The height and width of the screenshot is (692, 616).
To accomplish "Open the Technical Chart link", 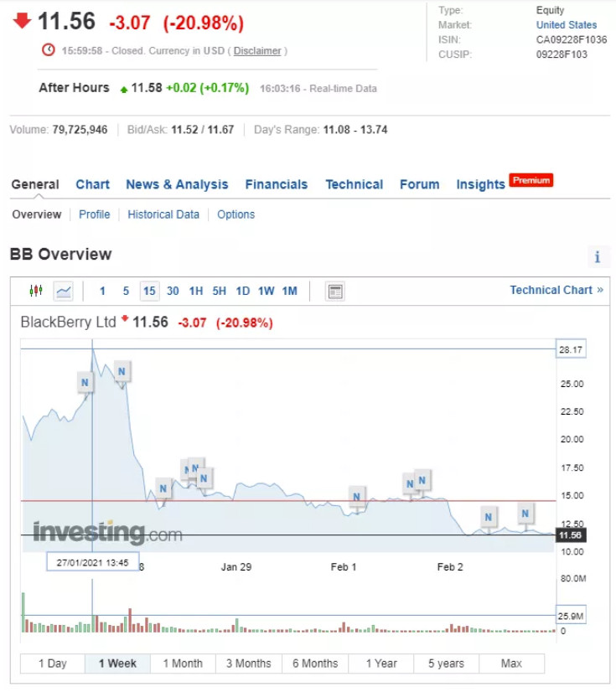I will pyautogui.click(x=556, y=290).
